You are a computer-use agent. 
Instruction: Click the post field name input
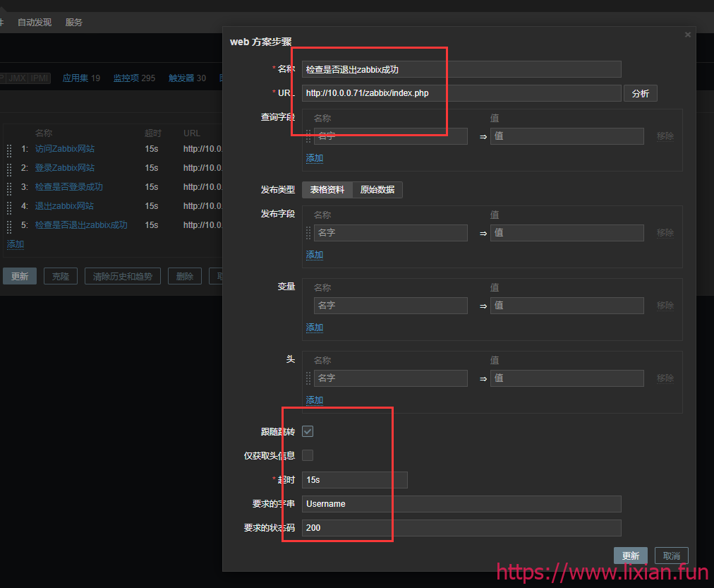click(391, 233)
